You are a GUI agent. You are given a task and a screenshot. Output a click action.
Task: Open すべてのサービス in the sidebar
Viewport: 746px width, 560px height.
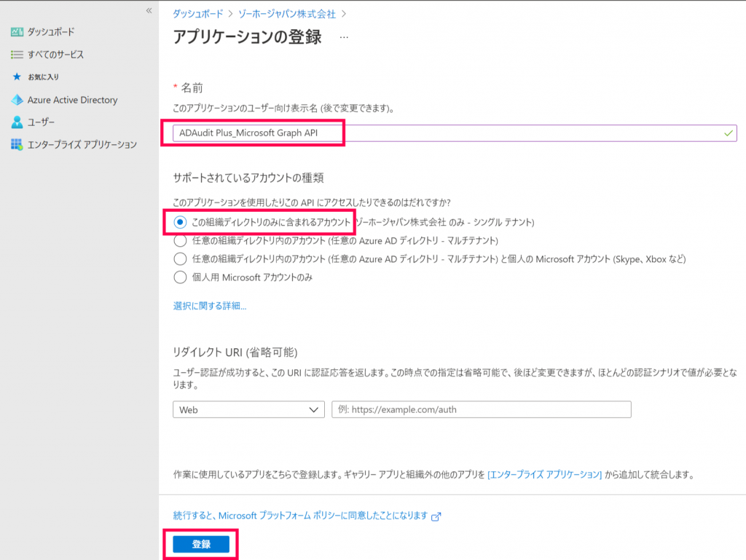pyautogui.click(x=55, y=55)
